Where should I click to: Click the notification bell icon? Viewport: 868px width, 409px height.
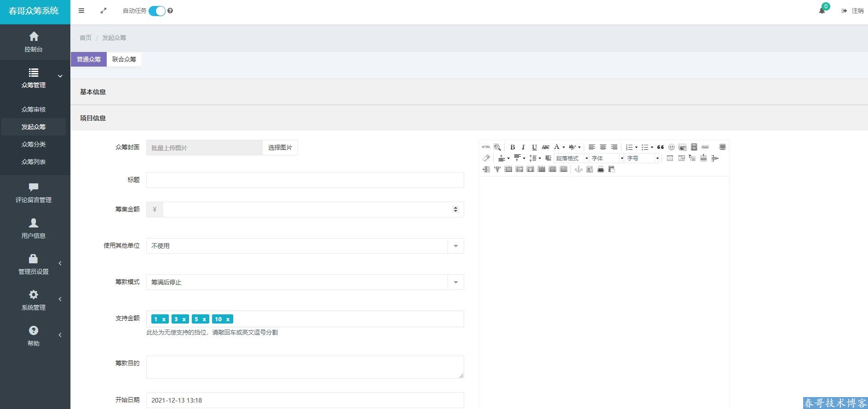click(822, 11)
